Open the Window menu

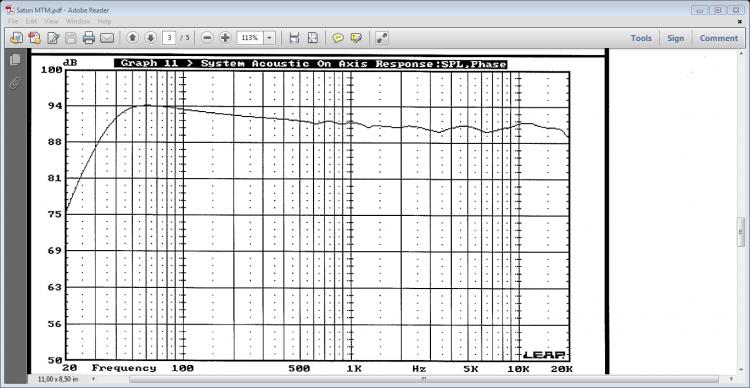click(78, 21)
